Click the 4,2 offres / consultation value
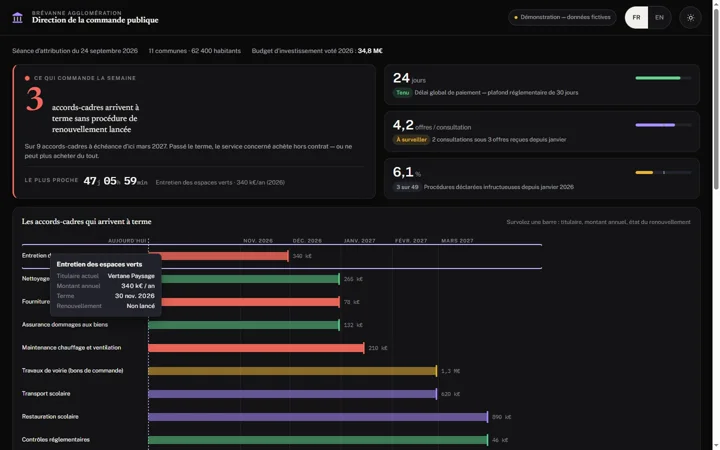Screen dimensions: 720x450 (432, 125)
